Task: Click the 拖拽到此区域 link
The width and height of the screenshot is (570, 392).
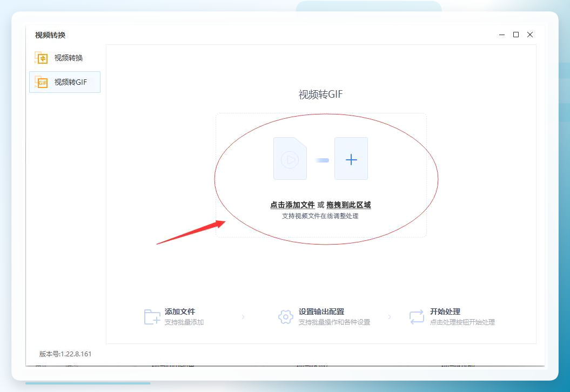Action: pyautogui.click(x=348, y=205)
